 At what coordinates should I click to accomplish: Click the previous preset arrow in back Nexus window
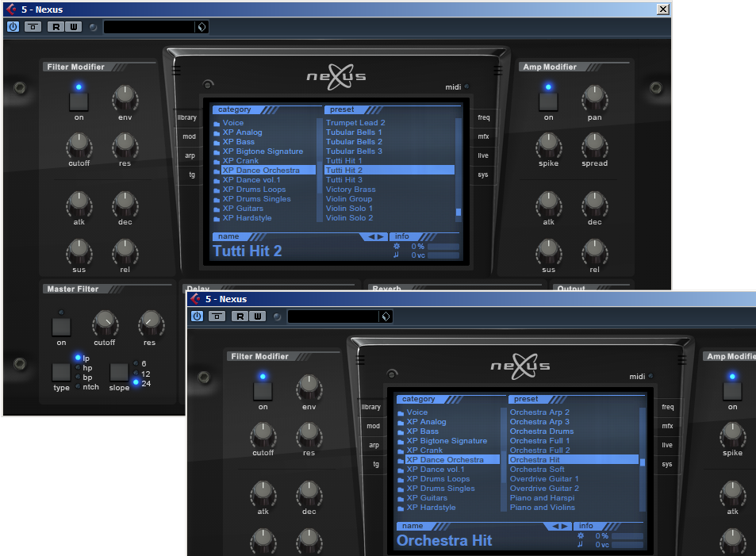371,237
